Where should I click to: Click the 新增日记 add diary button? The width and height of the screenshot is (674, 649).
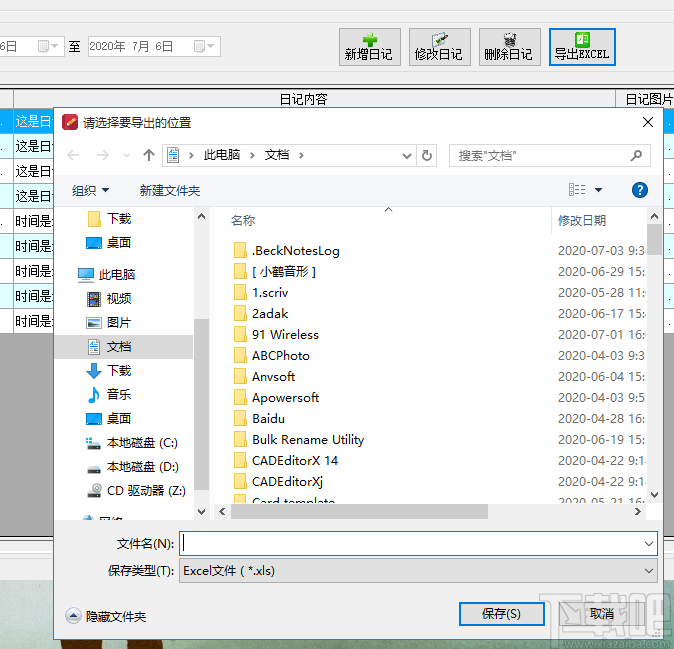coord(370,47)
